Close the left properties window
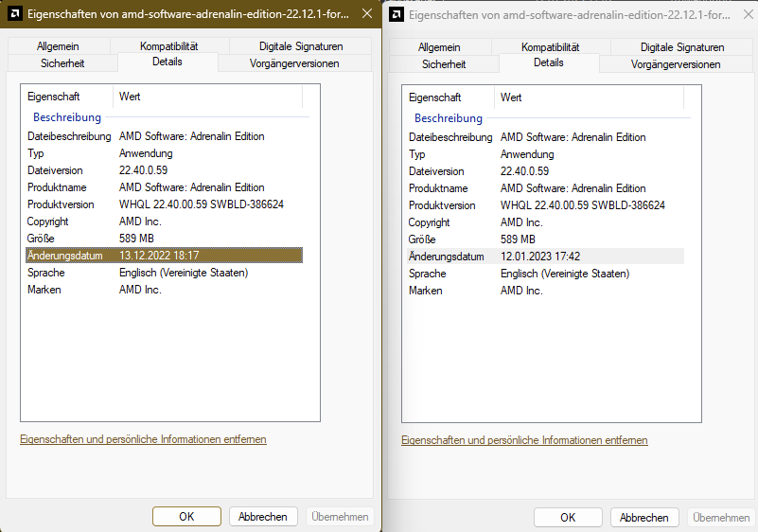The height and width of the screenshot is (532, 758). (x=367, y=13)
